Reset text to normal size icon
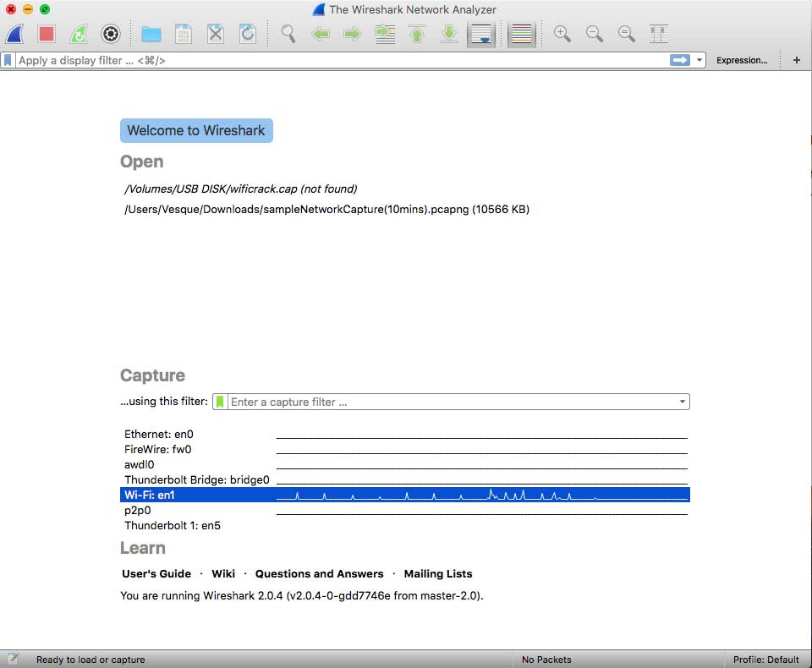The image size is (812, 668). (x=627, y=34)
